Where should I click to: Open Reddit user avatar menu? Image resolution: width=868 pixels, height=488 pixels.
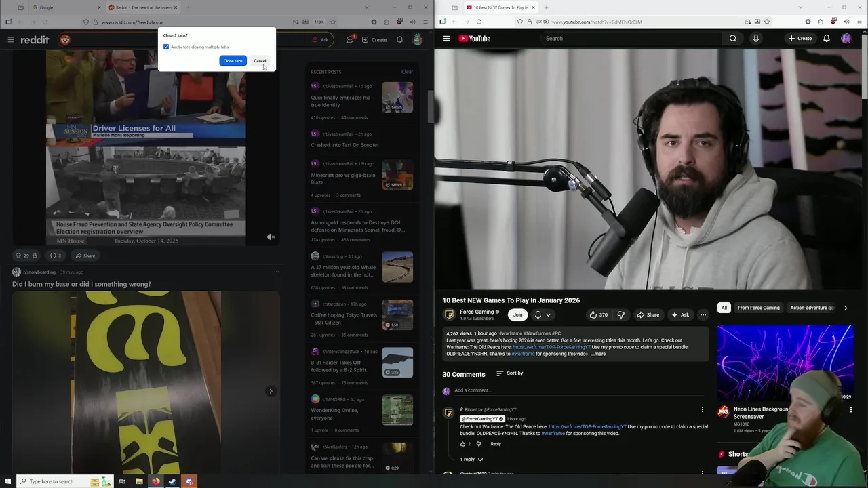click(418, 39)
